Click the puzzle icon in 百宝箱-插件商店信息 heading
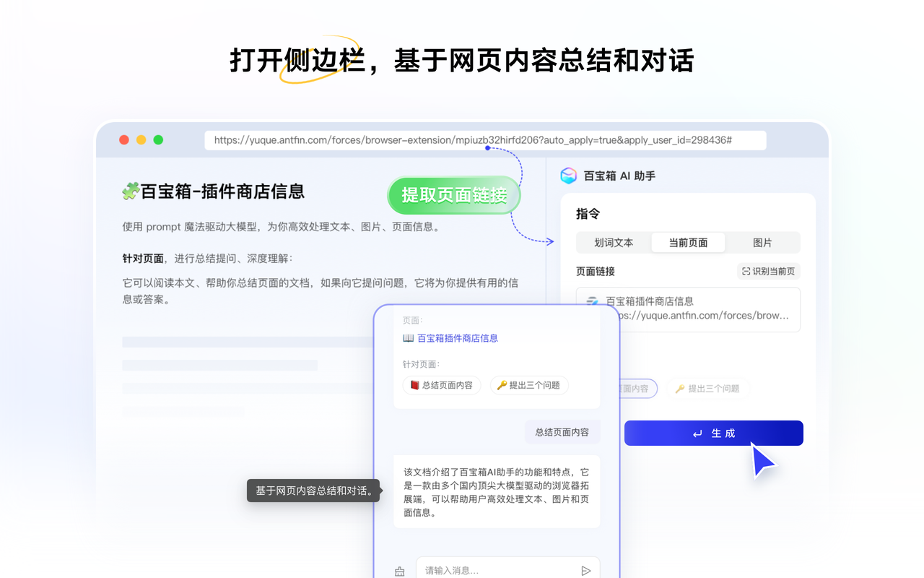Screen dimensions: 924x578 (131, 191)
